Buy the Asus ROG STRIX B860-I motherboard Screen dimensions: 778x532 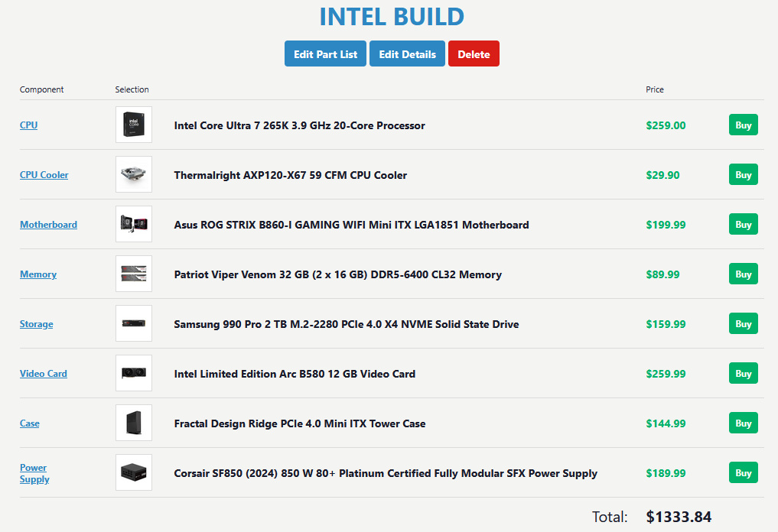744,224
